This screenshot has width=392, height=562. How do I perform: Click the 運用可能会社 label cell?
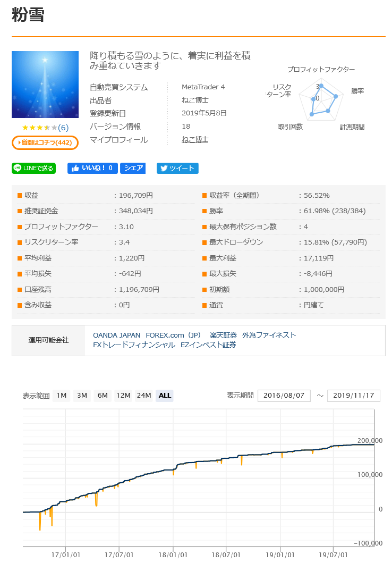[48, 340]
